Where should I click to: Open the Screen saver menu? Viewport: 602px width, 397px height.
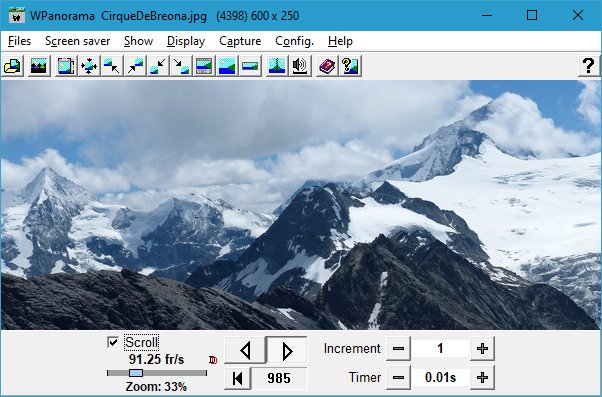click(x=78, y=41)
